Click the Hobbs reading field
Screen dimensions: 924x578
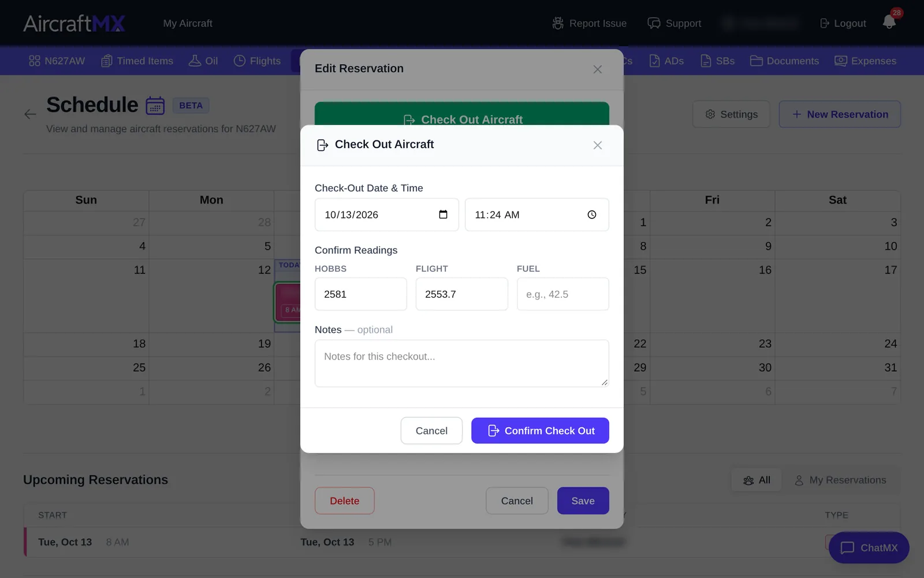click(361, 294)
